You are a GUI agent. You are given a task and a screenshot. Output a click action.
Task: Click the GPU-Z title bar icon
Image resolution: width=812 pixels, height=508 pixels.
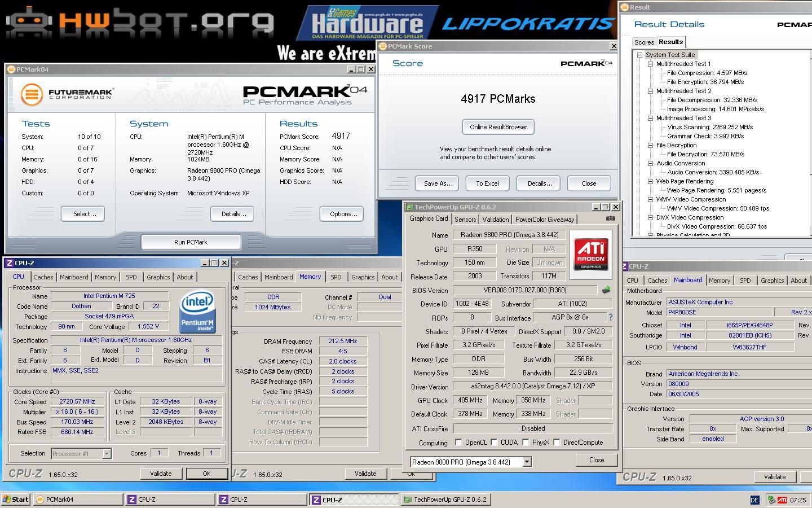(409, 207)
